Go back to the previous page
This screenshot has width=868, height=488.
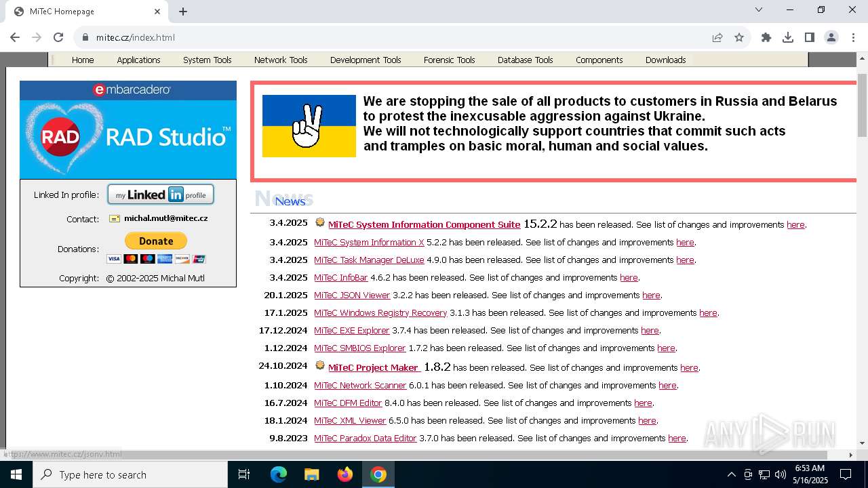[x=15, y=37]
